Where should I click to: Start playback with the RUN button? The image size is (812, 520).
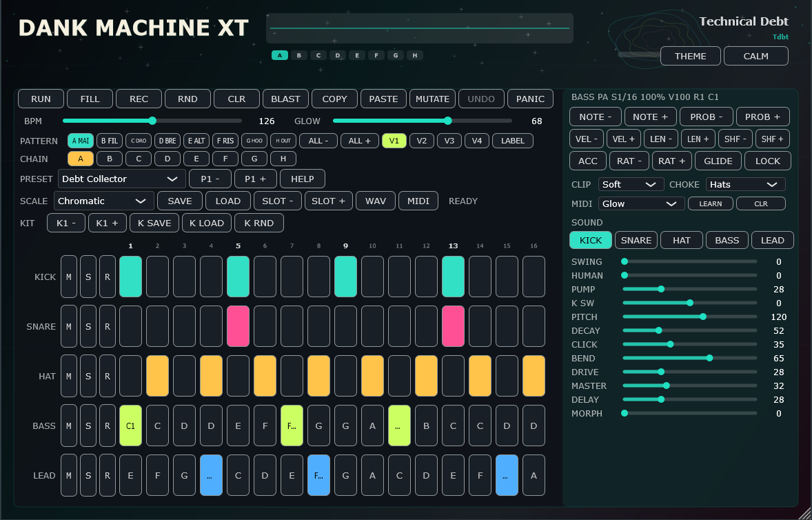41,99
